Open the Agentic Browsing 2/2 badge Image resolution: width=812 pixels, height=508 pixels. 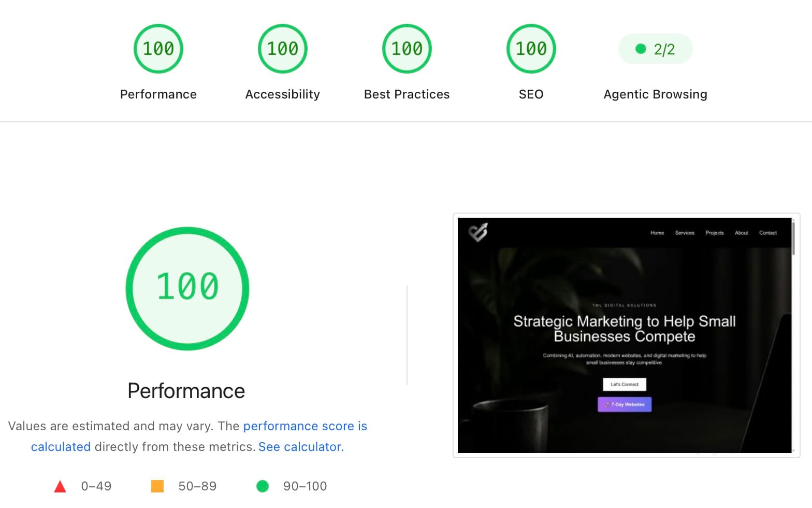pyautogui.click(x=656, y=49)
